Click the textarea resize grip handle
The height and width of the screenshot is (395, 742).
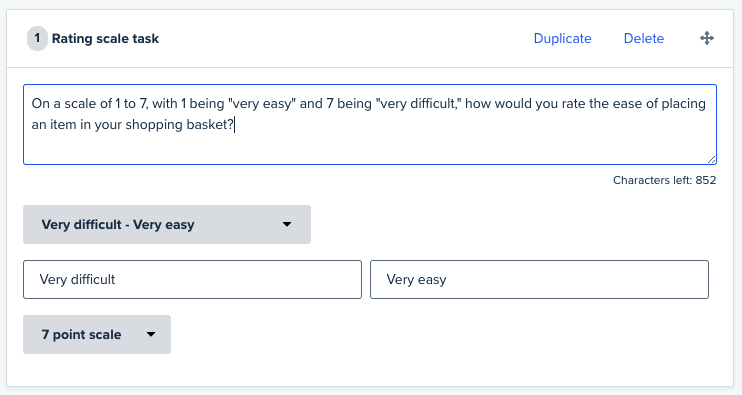point(712,160)
